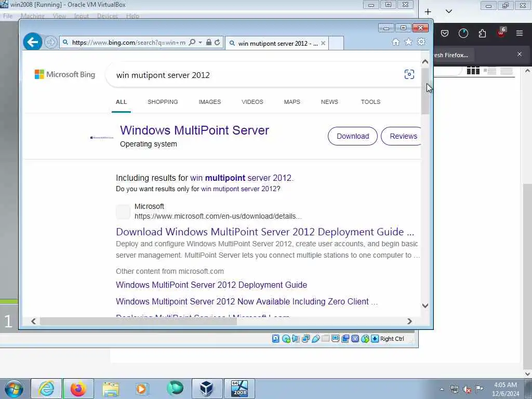The height and width of the screenshot is (399, 532).
Task: Open the TOOLS search option
Action: (370, 102)
